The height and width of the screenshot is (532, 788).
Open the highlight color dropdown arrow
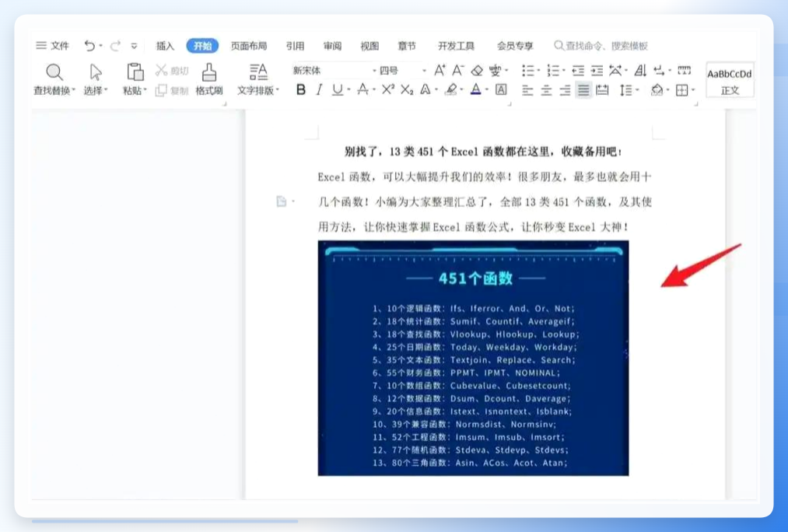(x=462, y=90)
